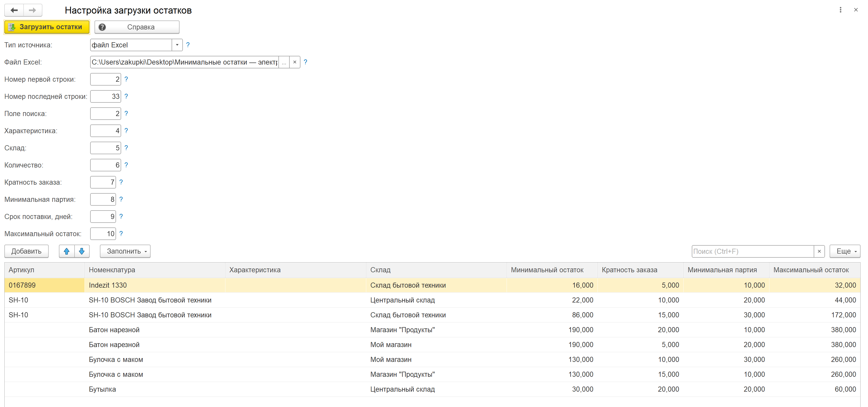This screenshot has height=407, width=868.
Task: Click 172,000 maximum stock cell
Action: coord(815,315)
